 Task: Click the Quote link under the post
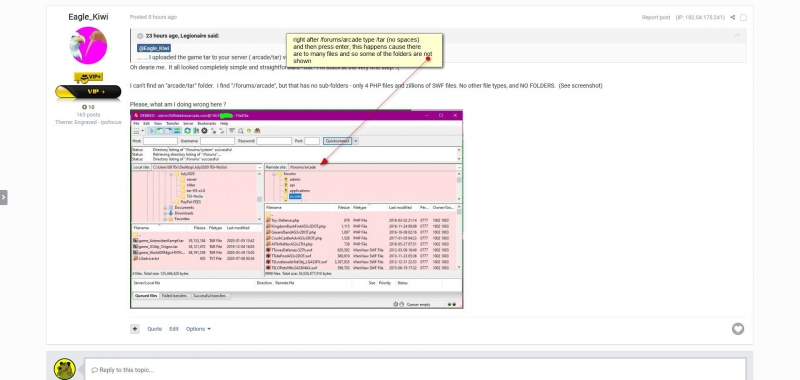tap(155, 329)
